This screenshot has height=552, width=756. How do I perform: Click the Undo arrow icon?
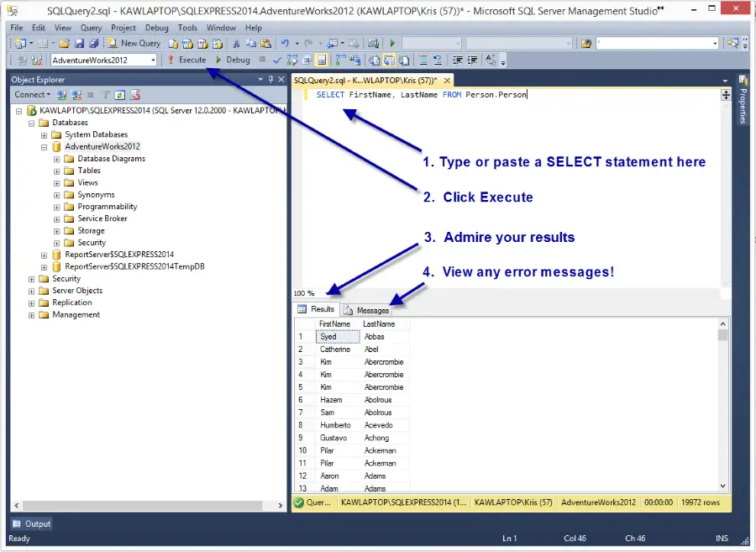pos(285,43)
